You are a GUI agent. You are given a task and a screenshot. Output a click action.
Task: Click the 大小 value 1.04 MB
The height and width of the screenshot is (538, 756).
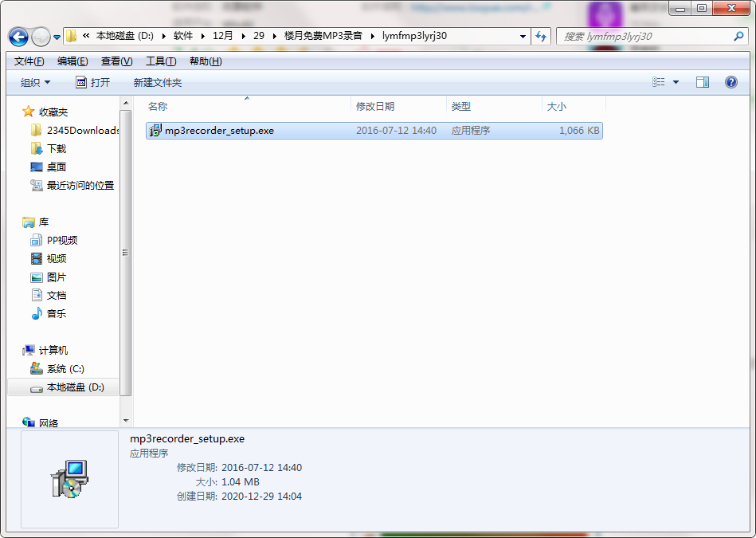pos(240,482)
